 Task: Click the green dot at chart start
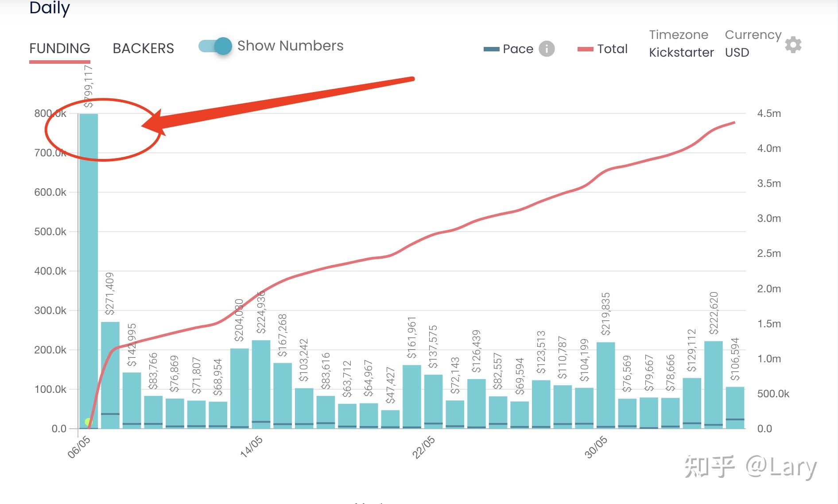point(88,422)
